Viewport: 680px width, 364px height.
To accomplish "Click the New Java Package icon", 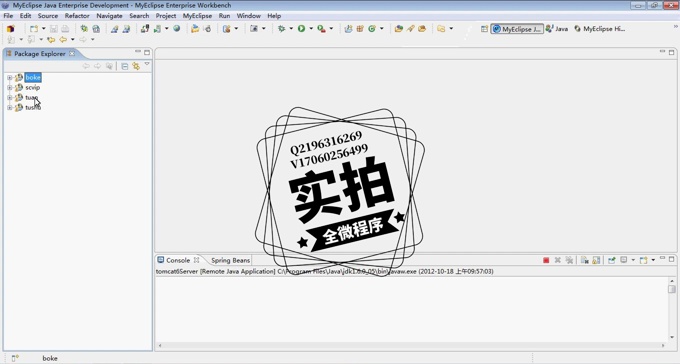I will click(x=360, y=29).
